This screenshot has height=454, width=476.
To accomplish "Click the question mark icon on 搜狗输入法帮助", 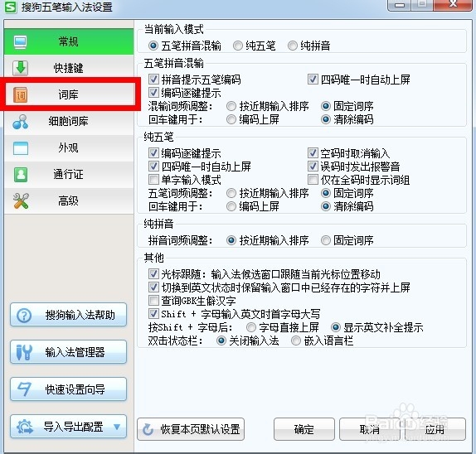I will click(24, 315).
